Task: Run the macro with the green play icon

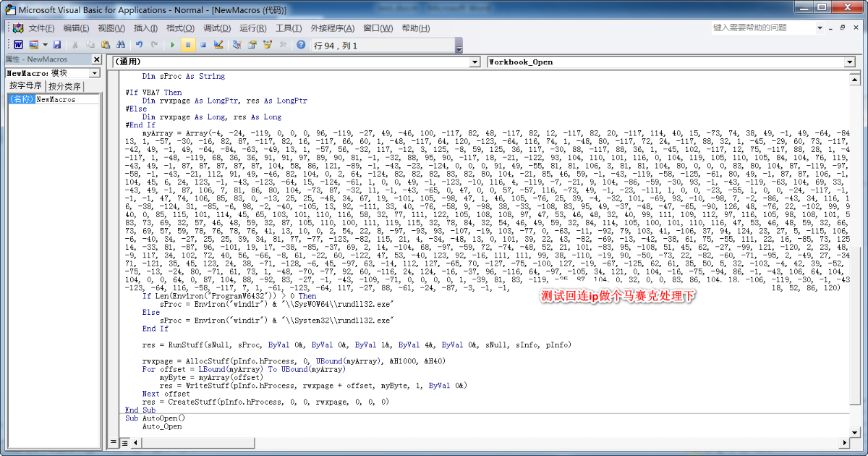Action: [173, 45]
